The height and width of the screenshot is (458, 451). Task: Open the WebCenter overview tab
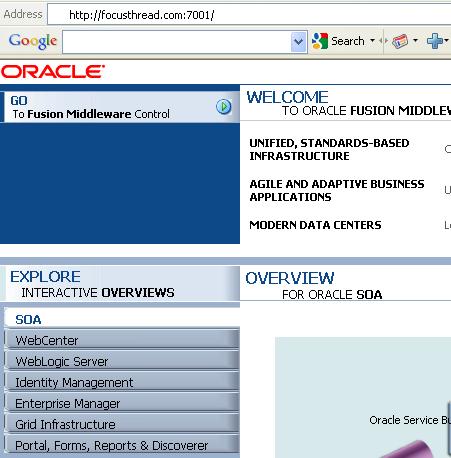pyautogui.click(x=122, y=340)
